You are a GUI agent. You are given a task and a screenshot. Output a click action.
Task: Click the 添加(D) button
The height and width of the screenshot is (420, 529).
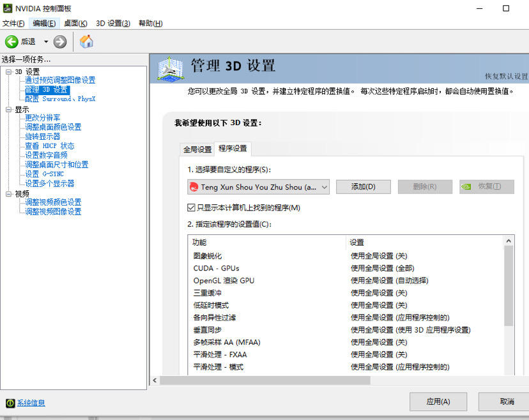(x=364, y=187)
